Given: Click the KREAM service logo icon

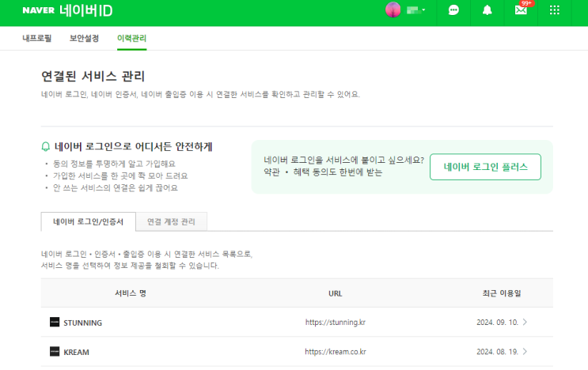Looking at the screenshot, I should click(55, 351).
